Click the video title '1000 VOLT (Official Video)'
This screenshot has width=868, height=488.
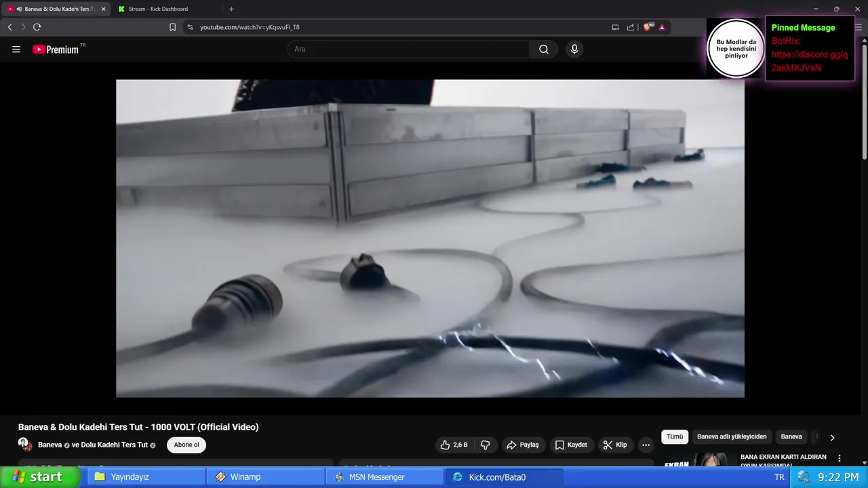205,427
